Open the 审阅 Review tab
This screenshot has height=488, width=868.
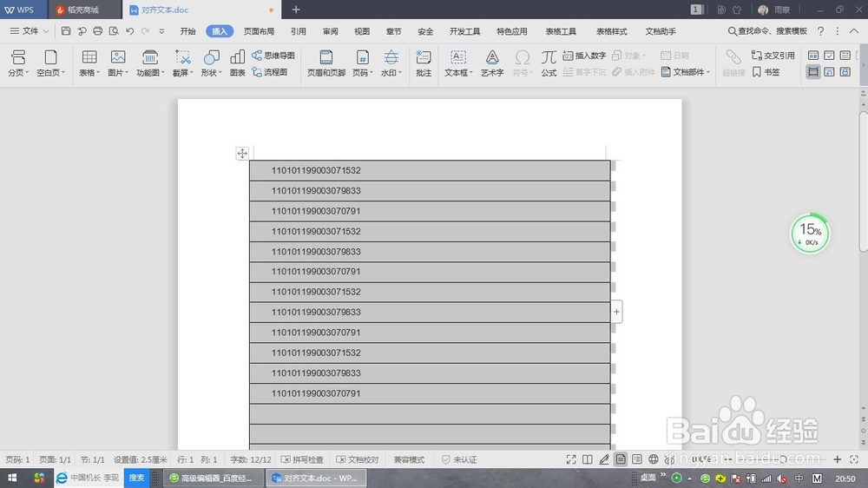tap(331, 31)
